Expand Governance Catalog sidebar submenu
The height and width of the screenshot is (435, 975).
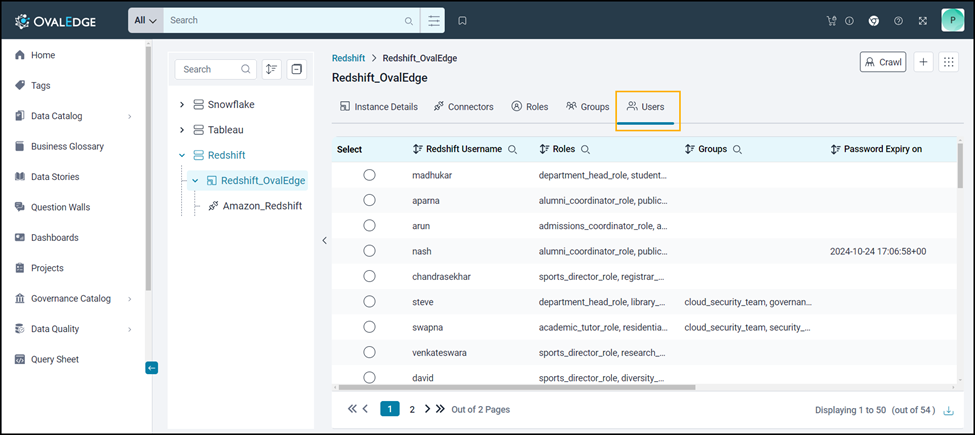(x=130, y=299)
